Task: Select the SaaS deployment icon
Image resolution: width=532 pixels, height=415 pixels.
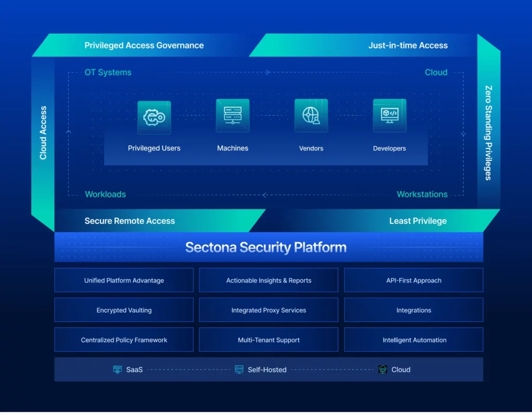Action: pyautogui.click(x=118, y=369)
